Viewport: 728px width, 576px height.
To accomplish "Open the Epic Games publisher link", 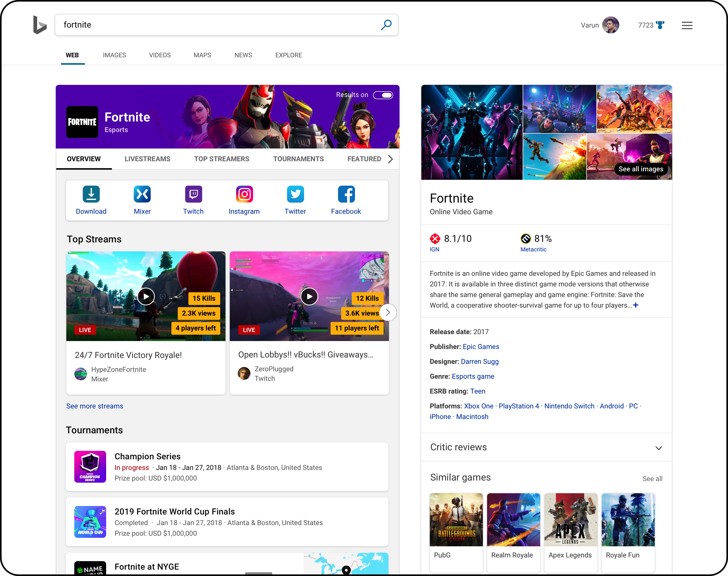I will [x=481, y=347].
